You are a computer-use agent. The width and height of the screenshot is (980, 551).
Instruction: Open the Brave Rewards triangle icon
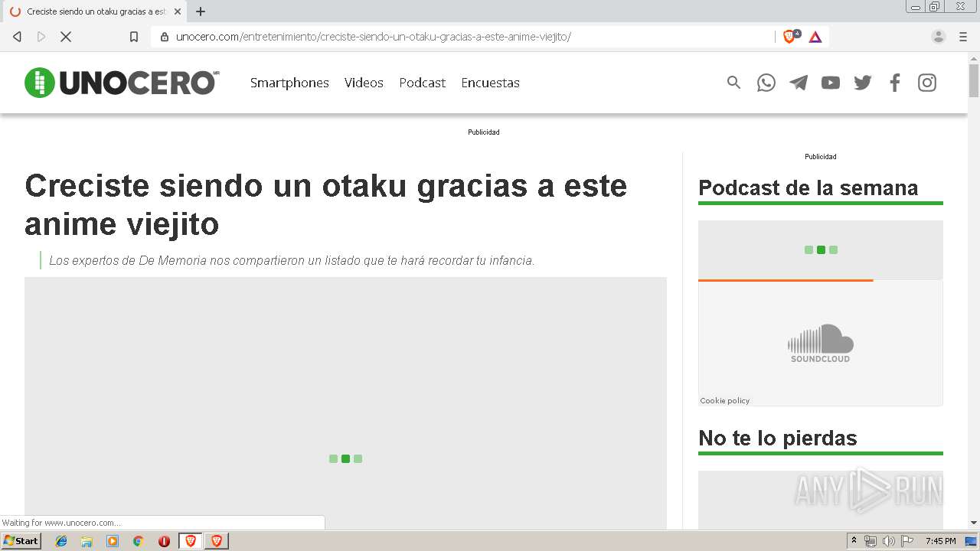point(815,37)
